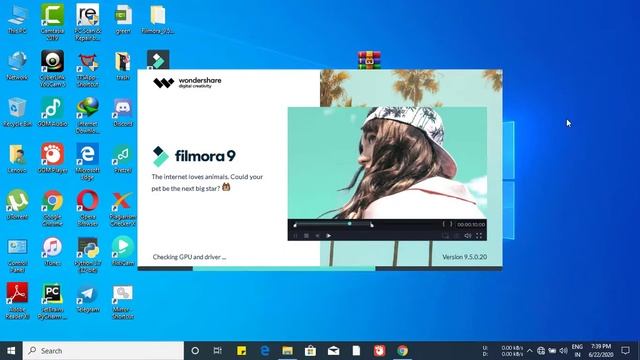The height and width of the screenshot is (360, 640).
Task: Launch the Pretzel app shortcut
Action: click(x=123, y=158)
